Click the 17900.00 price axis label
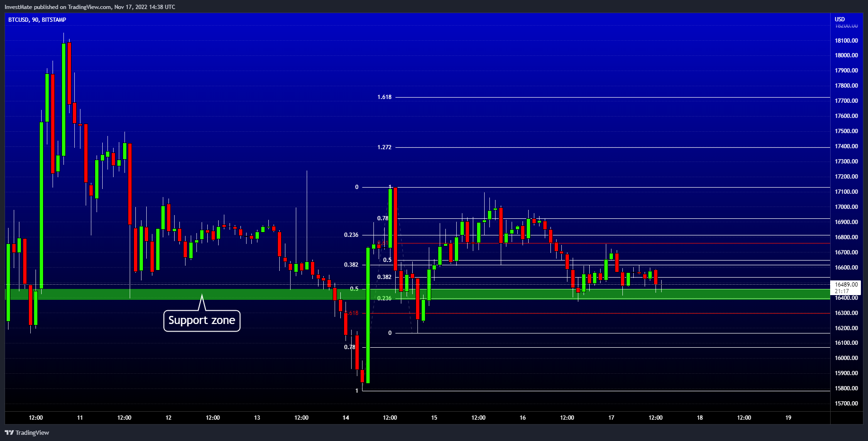The image size is (868, 441). tap(846, 71)
